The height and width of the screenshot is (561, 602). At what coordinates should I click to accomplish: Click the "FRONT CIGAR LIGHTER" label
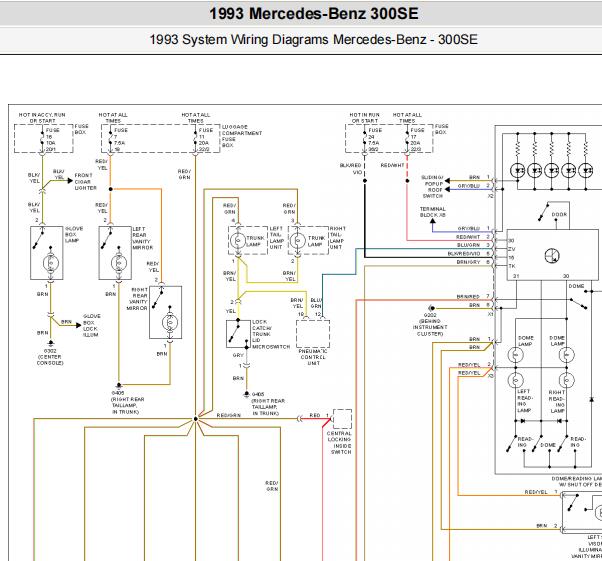(x=85, y=182)
